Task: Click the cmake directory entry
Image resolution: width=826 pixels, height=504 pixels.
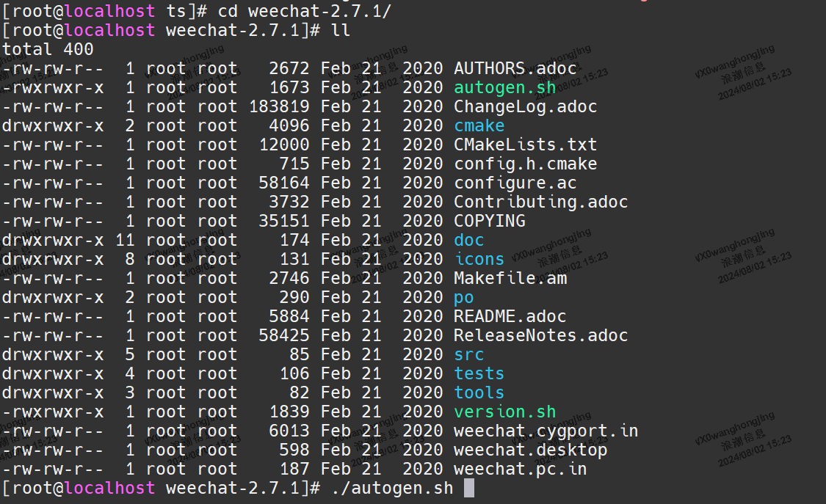Action: pos(479,125)
